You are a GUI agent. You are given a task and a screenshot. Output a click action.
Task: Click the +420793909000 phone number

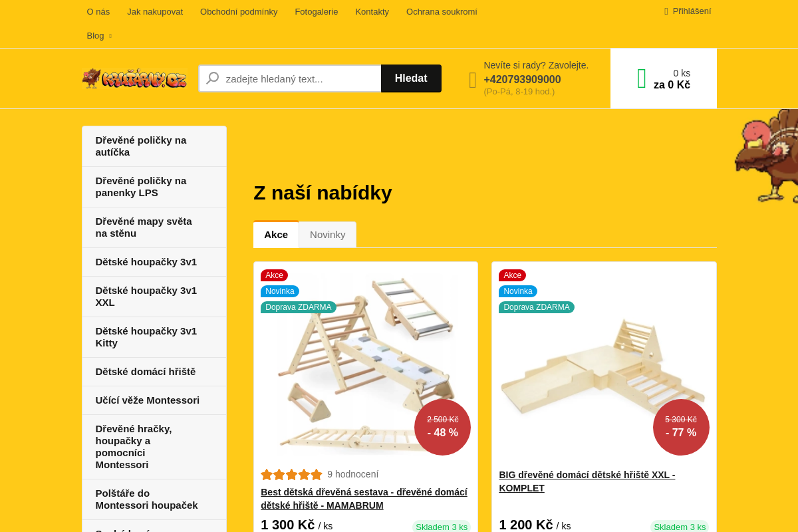click(522, 79)
